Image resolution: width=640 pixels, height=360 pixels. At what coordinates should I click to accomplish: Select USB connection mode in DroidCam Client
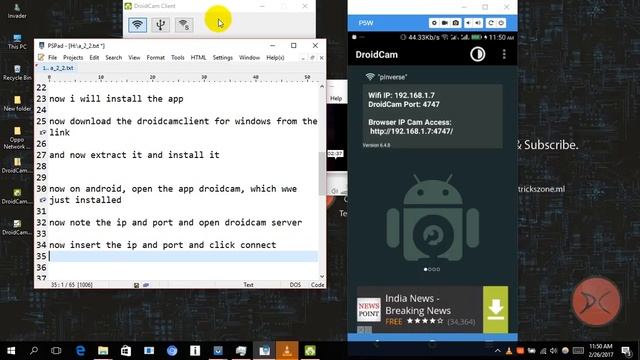pos(160,24)
